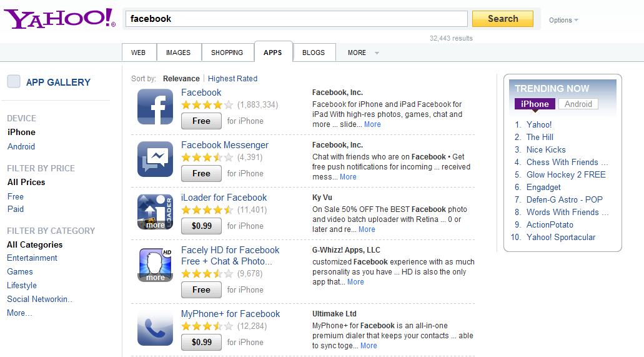Open trending app Chess With Friends
Image resolution: width=644 pixels, height=357 pixels.
tap(567, 162)
